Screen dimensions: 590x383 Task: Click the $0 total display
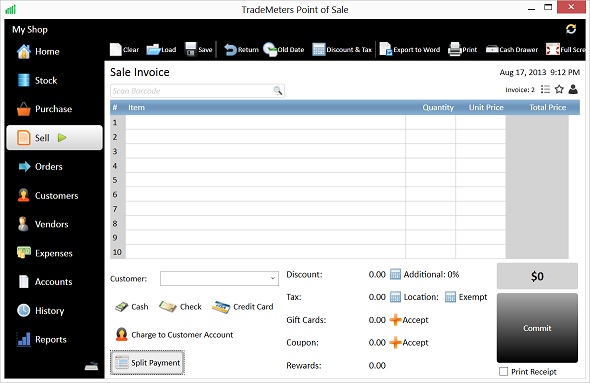[x=537, y=276]
